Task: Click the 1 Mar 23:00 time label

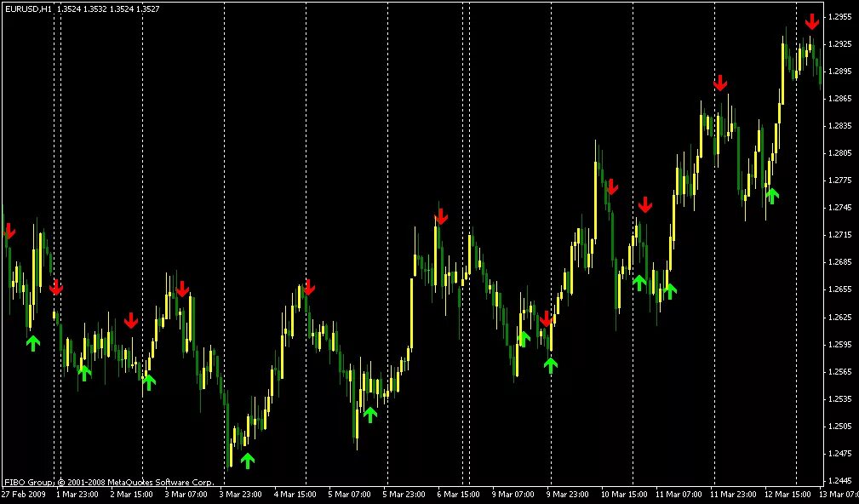Action: pos(77,495)
